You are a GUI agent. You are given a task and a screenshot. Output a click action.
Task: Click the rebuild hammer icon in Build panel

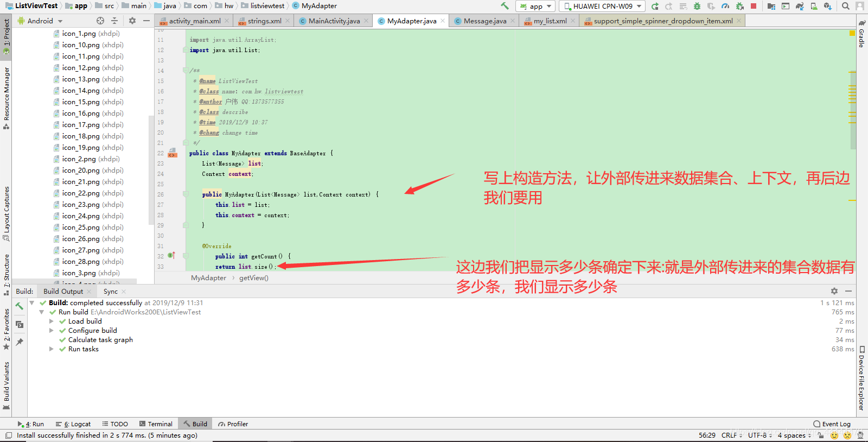pyautogui.click(x=20, y=306)
